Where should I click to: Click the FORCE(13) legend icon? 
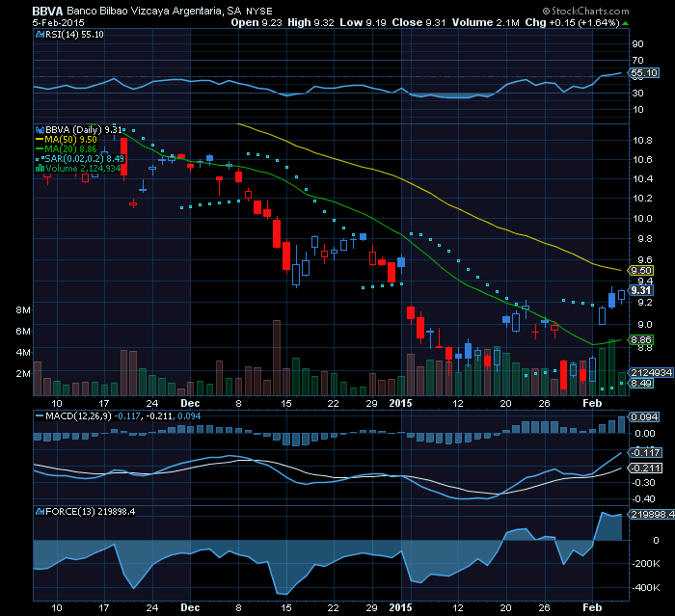pos(40,511)
